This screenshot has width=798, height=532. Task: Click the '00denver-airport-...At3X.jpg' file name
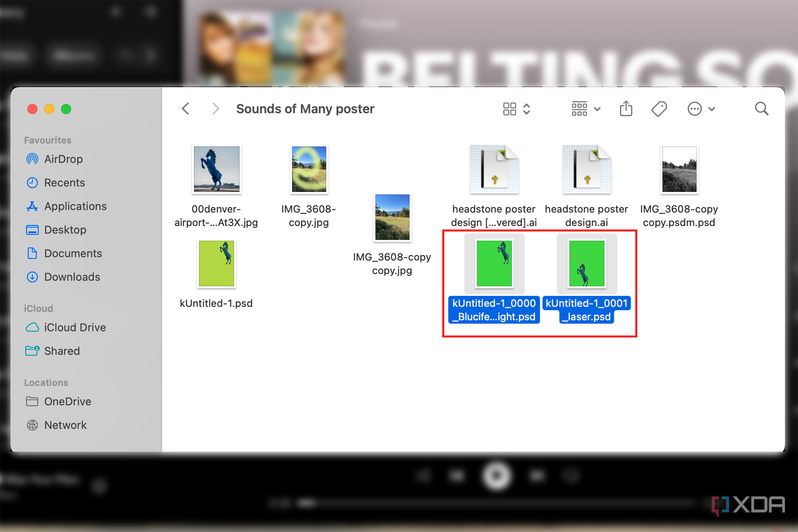pos(216,215)
